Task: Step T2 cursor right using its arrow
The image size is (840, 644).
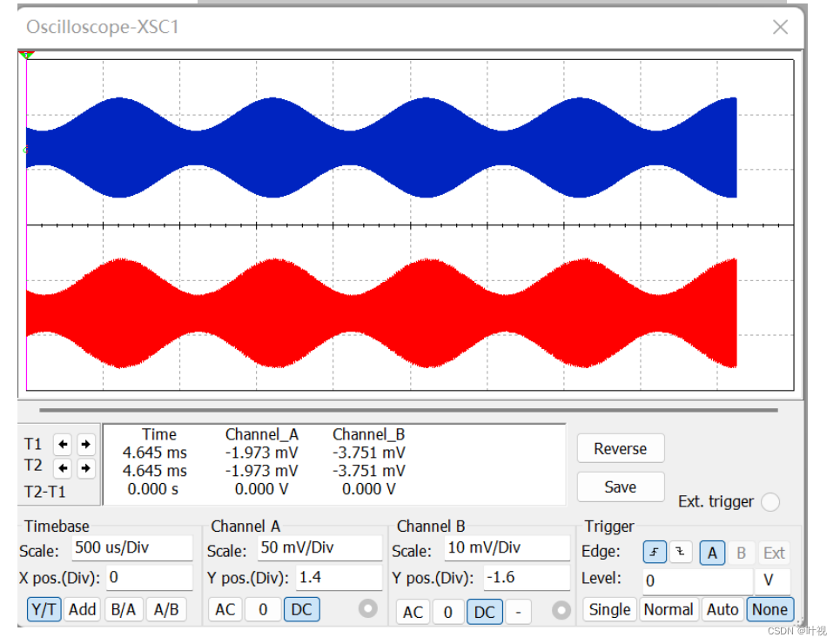Action: pyautogui.click(x=84, y=466)
